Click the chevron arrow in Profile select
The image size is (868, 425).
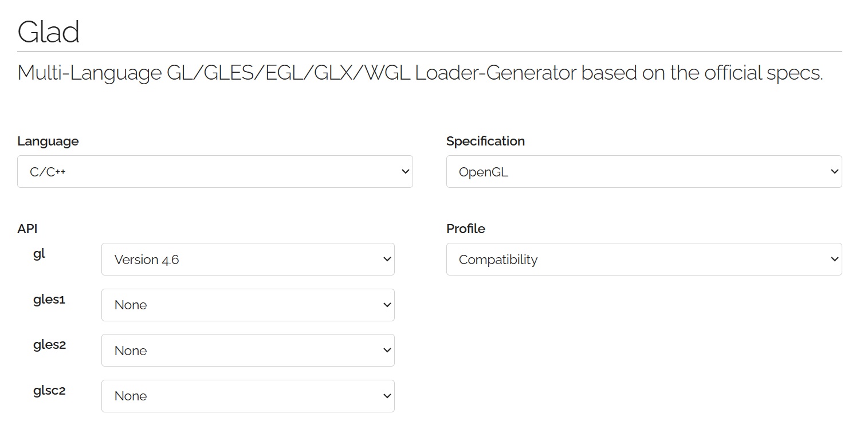click(834, 259)
